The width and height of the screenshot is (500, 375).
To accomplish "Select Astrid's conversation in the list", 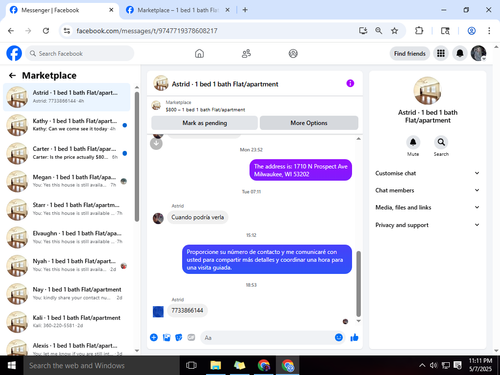I will (67, 97).
